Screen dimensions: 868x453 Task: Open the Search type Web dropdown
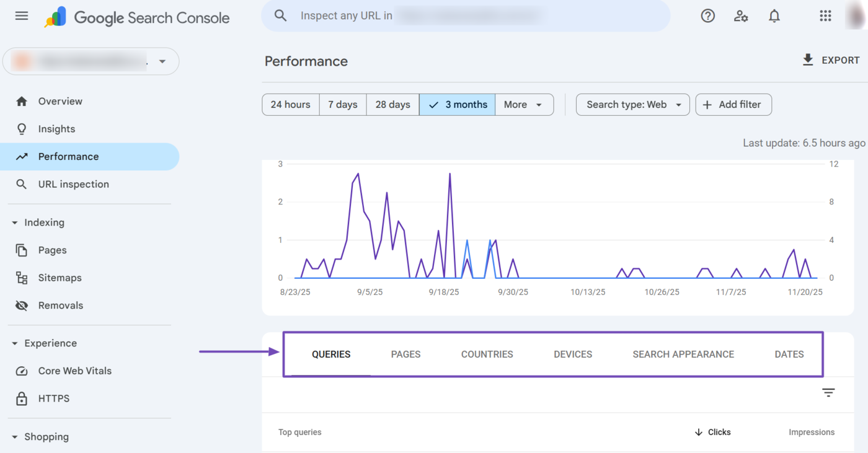[x=632, y=104]
